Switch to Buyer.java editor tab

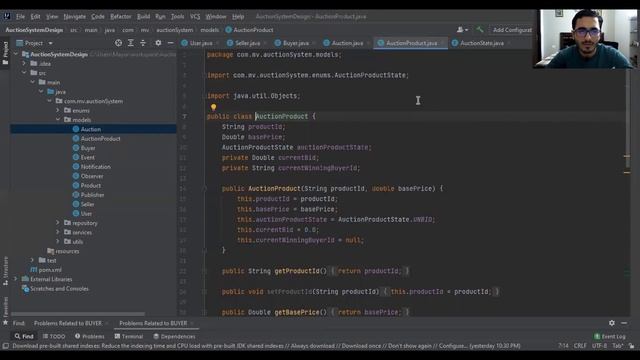coord(295,43)
